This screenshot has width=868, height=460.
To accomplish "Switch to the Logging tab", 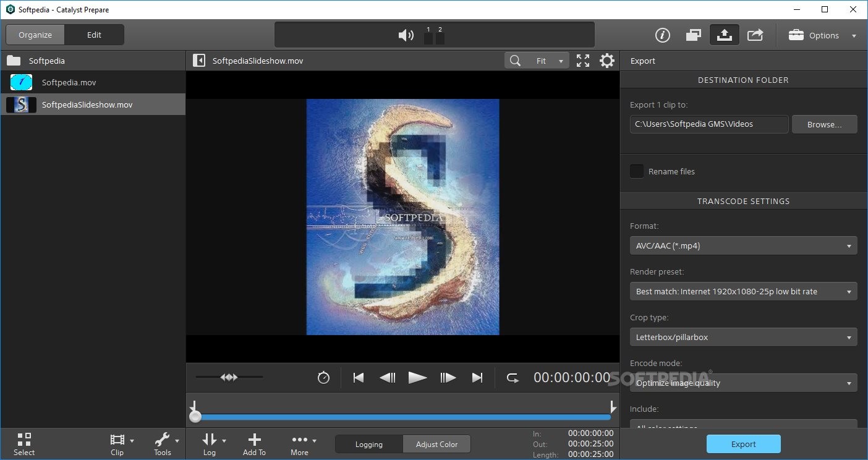I will [x=369, y=444].
